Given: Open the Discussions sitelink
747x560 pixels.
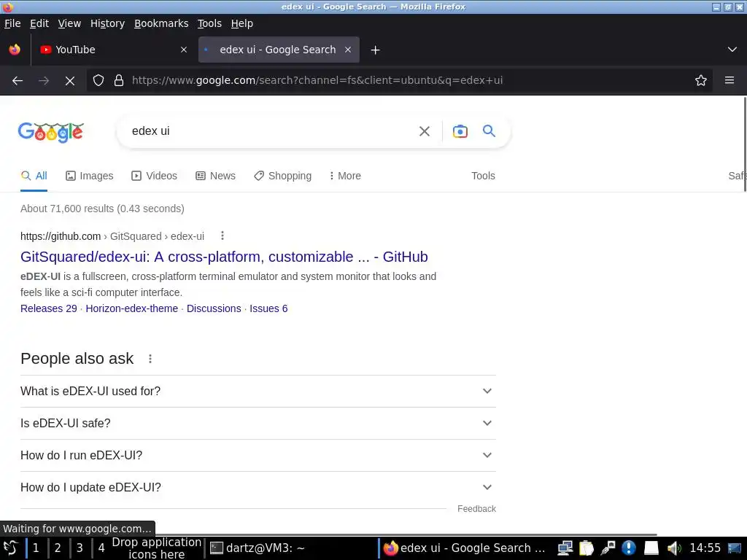Looking at the screenshot, I should coord(214,308).
